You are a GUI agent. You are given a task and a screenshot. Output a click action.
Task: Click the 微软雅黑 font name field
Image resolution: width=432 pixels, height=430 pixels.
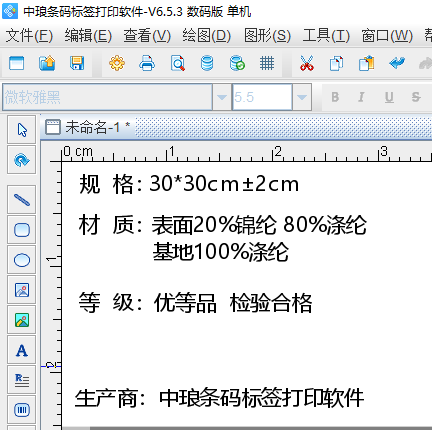[x=107, y=97]
